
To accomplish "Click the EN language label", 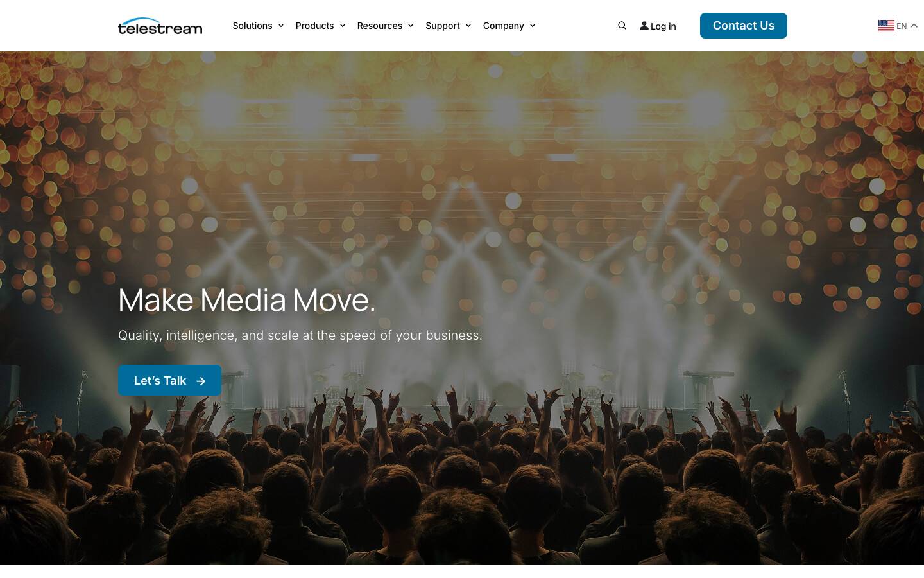I will pyautogui.click(x=902, y=26).
